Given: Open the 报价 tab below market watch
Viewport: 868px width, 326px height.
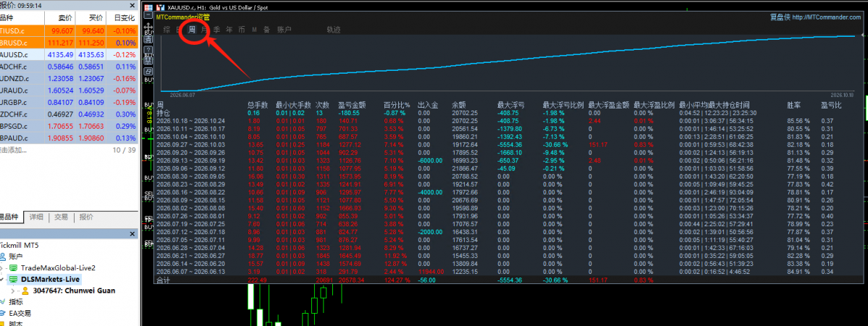Looking at the screenshot, I should pyautogui.click(x=86, y=217).
